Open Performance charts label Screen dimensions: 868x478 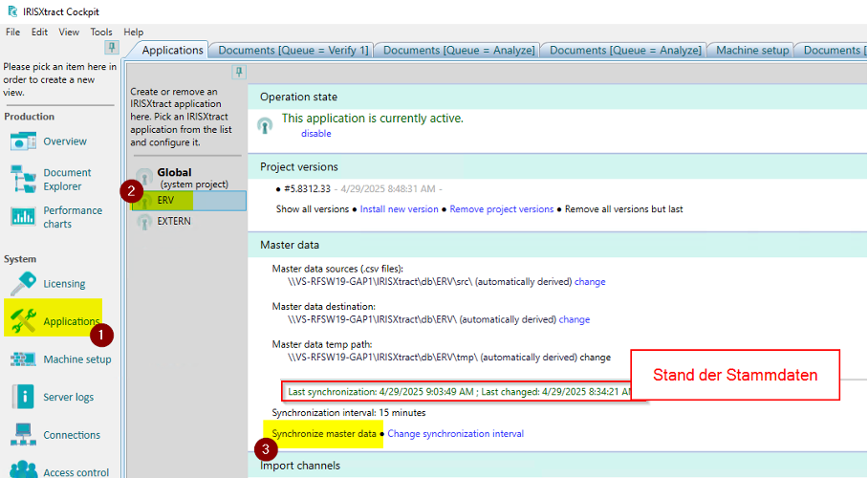click(73, 217)
